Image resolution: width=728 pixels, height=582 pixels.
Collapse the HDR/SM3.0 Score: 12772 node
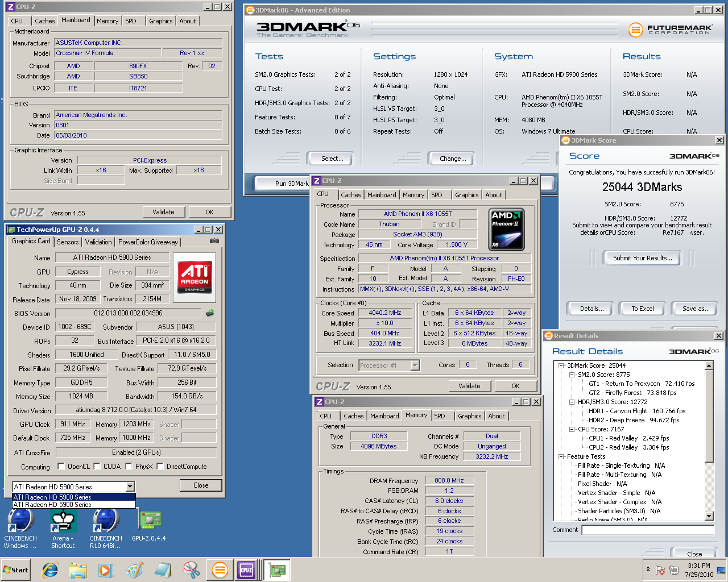[572, 402]
